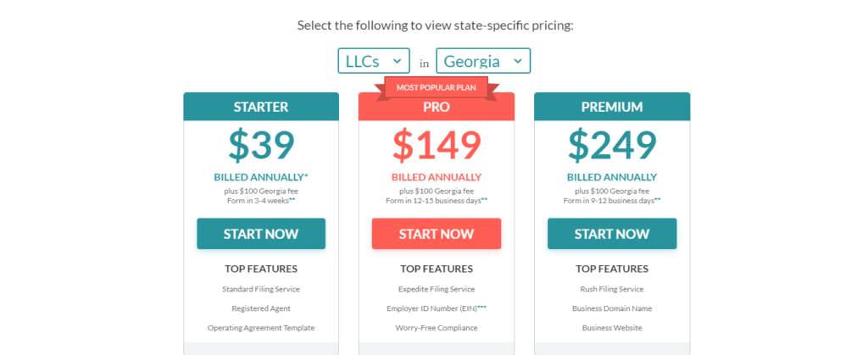Screen dimensions: 868x355
Task: Click the chevron arrow in Georgia selector
Action: point(518,61)
